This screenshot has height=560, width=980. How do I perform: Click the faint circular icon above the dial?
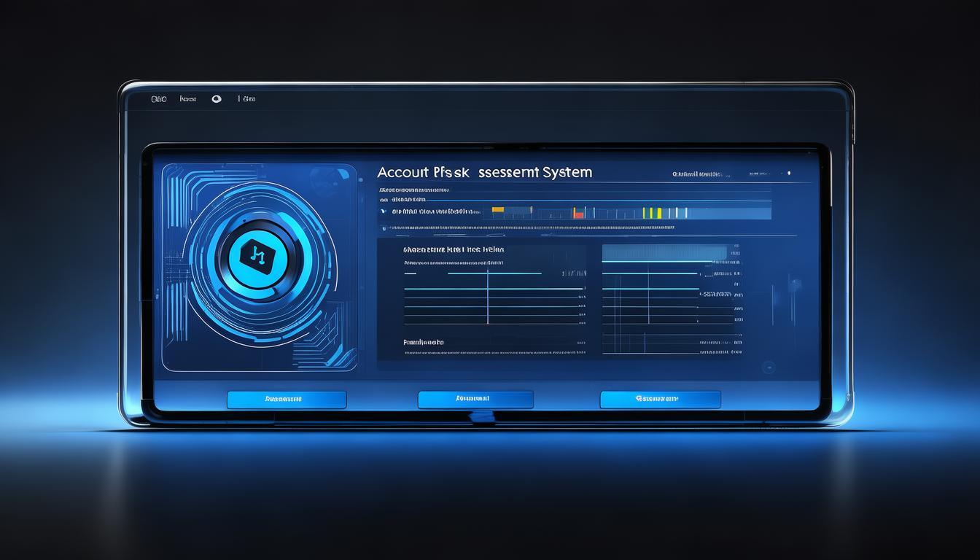pos(332,179)
